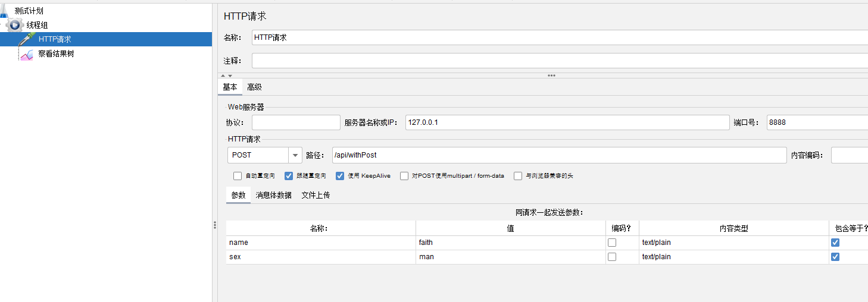Uncheck 包含等于 for sex row
Image resolution: width=868 pixels, height=302 pixels.
click(x=835, y=257)
